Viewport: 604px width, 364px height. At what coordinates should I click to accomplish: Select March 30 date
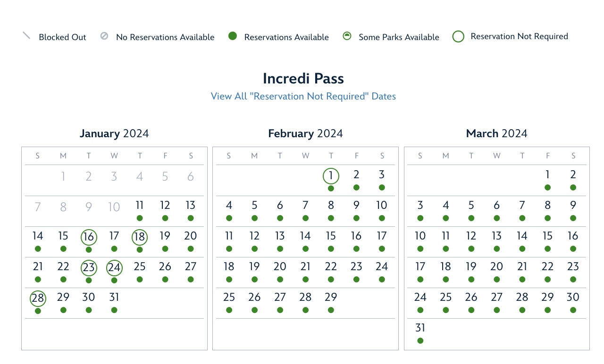(x=573, y=297)
